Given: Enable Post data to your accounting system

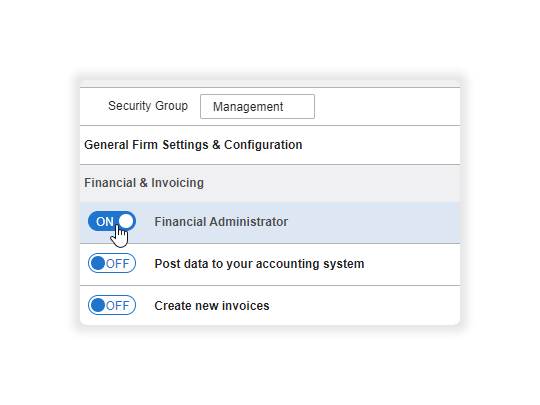Looking at the screenshot, I should [112, 263].
